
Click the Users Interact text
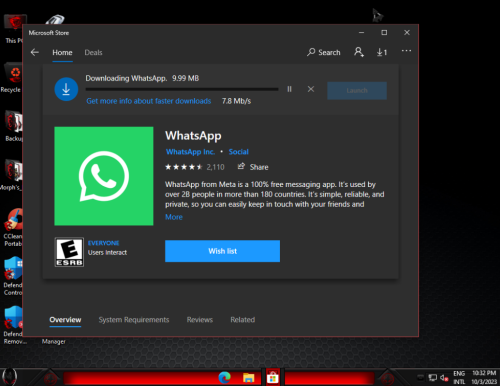click(107, 253)
